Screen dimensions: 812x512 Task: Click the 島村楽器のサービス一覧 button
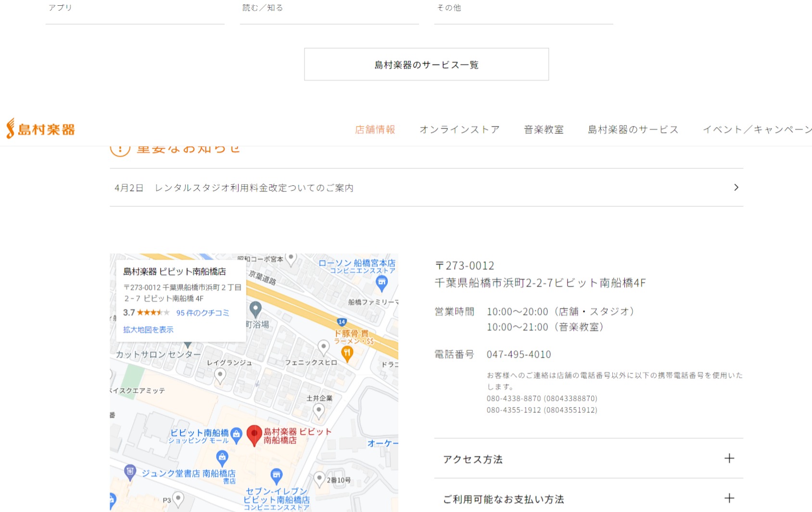pos(426,64)
